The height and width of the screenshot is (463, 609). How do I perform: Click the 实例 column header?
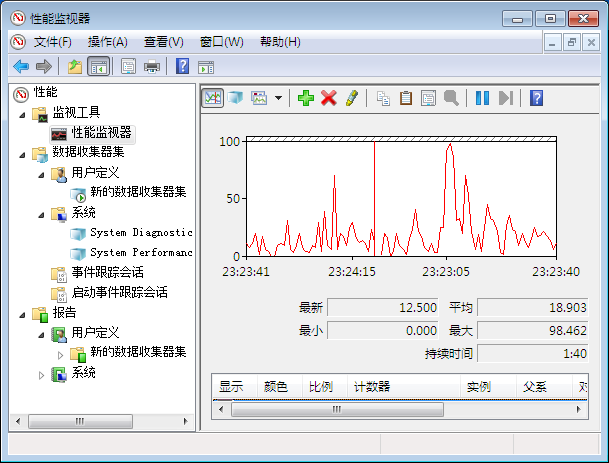[488, 386]
